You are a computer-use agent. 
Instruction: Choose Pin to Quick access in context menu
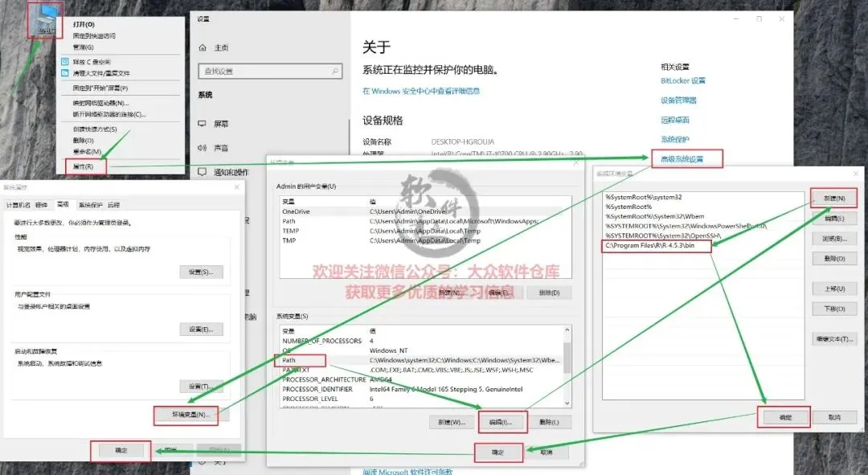[x=94, y=35]
